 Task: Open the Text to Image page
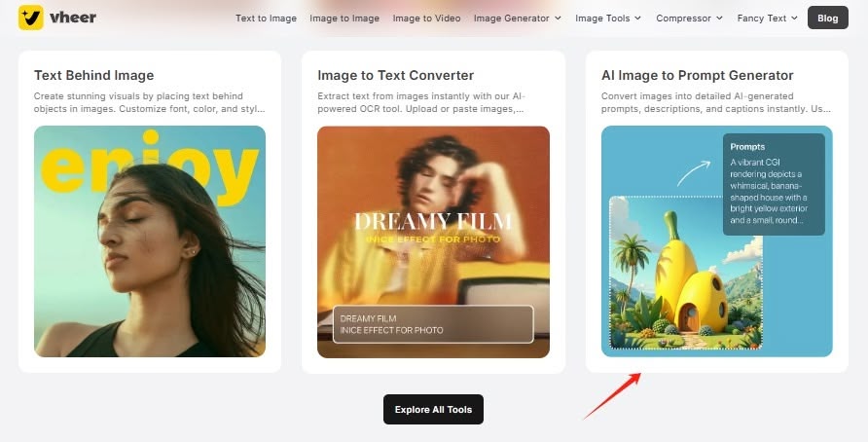tap(266, 18)
